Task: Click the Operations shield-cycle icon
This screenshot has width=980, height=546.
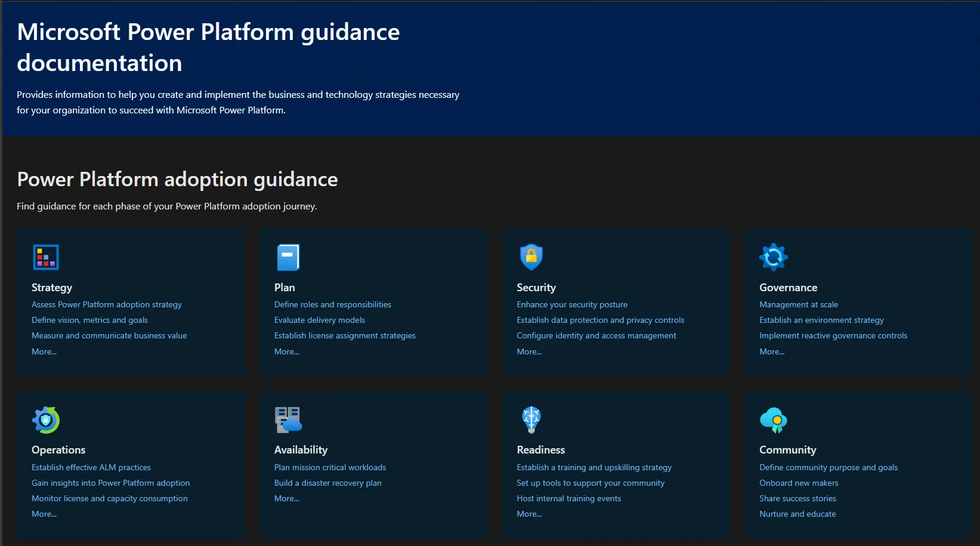Action: pos(45,419)
